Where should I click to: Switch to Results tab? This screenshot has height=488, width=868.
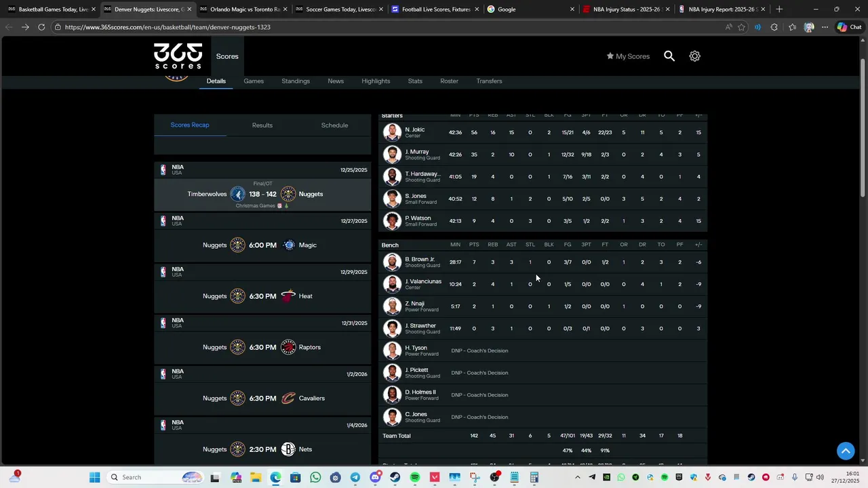click(x=262, y=125)
